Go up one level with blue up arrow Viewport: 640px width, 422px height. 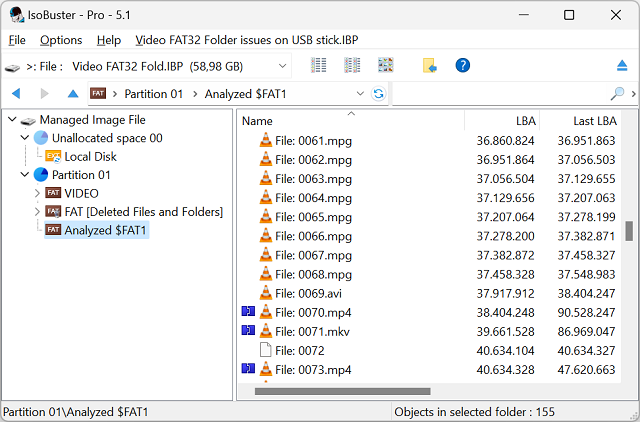(x=73, y=94)
